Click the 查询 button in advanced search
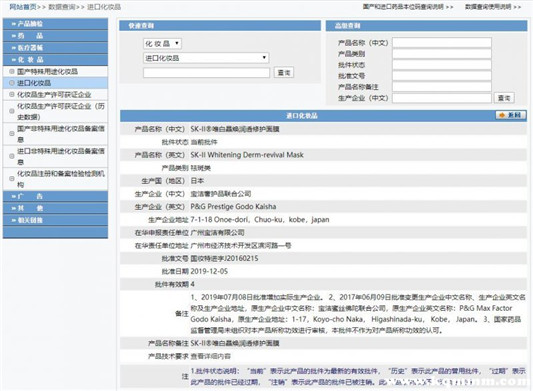 (504, 98)
